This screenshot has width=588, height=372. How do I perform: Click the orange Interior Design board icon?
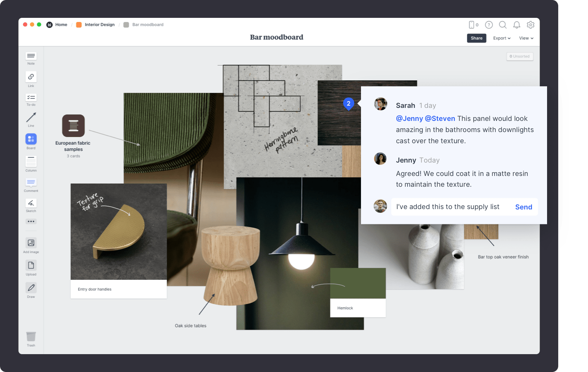click(79, 25)
